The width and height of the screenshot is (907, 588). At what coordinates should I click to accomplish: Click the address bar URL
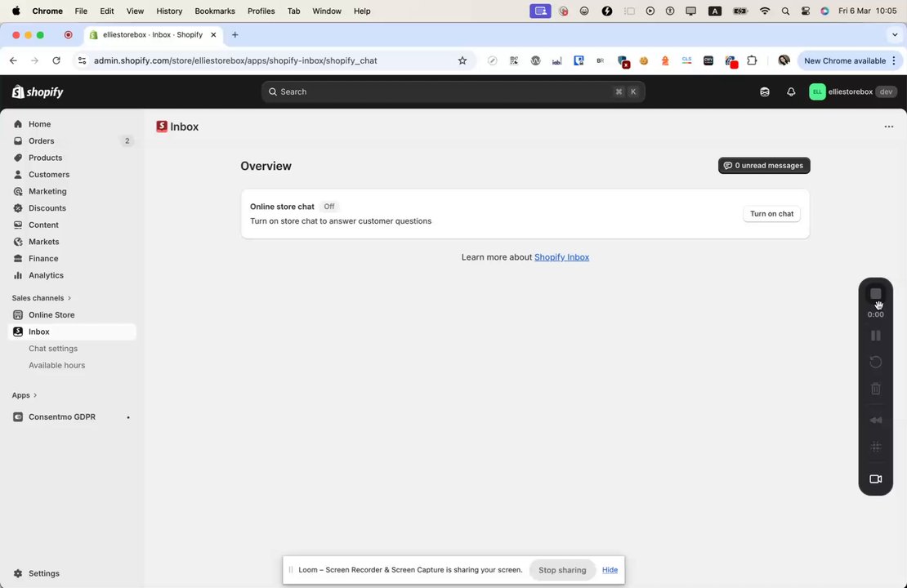[235, 60]
